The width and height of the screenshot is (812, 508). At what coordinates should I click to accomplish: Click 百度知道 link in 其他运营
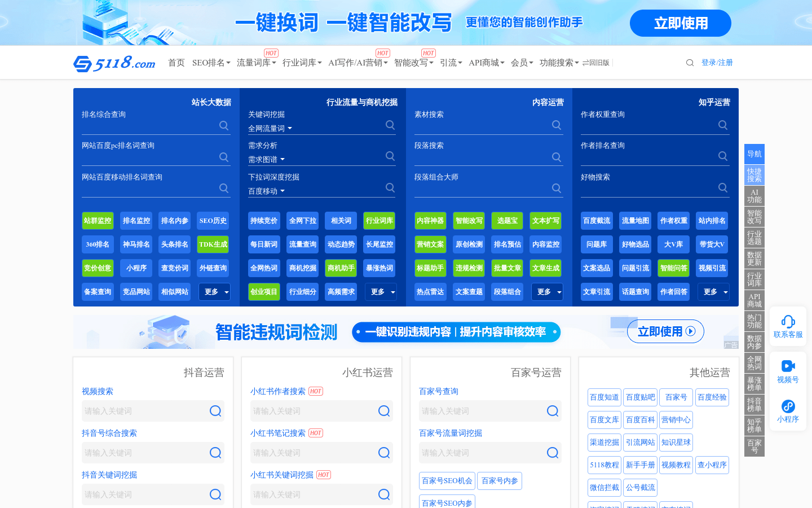tap(604, 397)
